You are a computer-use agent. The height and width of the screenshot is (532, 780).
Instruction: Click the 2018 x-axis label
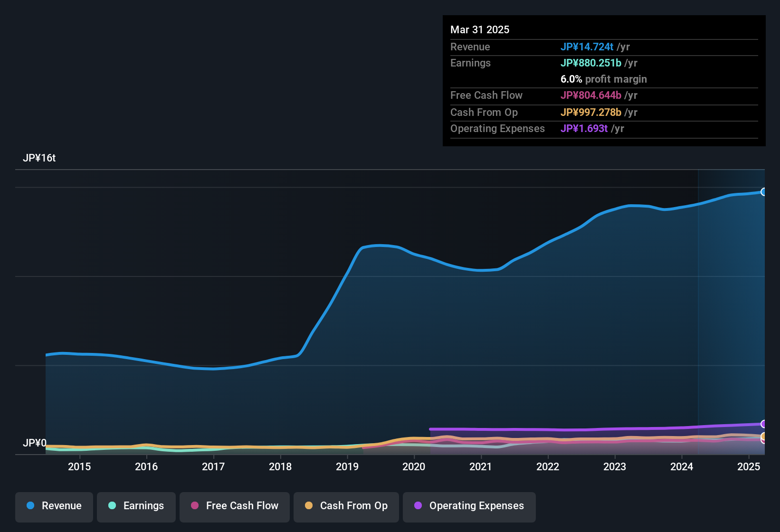[x=280, y=466]
